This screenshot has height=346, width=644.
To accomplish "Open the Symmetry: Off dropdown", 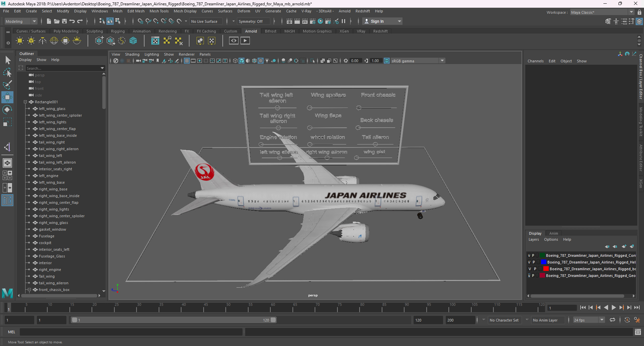I will coord(254,21).
